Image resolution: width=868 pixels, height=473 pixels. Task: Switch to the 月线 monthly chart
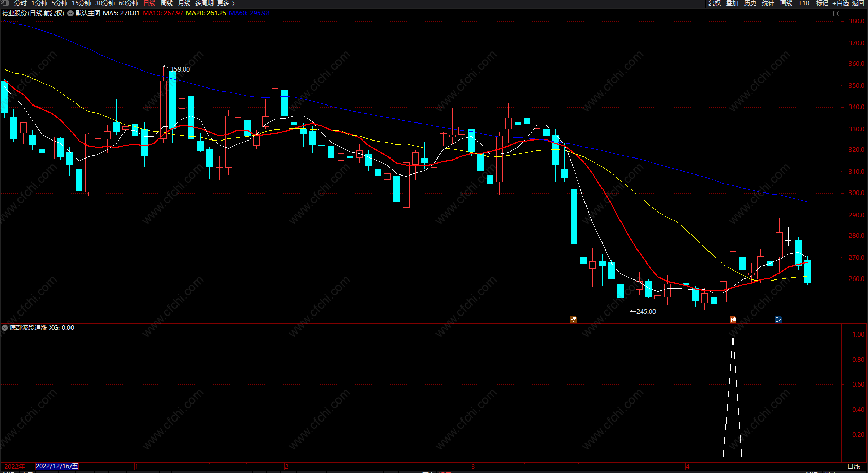click(184, 3)
